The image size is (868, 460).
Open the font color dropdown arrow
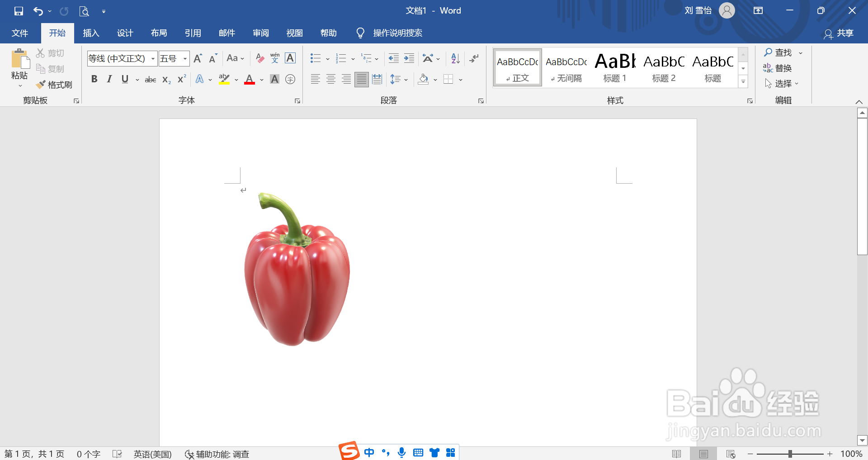[261, 79]
